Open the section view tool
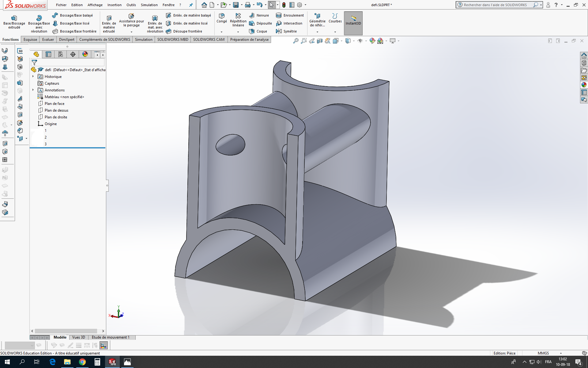This screenshot has height=368, width=588. (x=320, y=40)
